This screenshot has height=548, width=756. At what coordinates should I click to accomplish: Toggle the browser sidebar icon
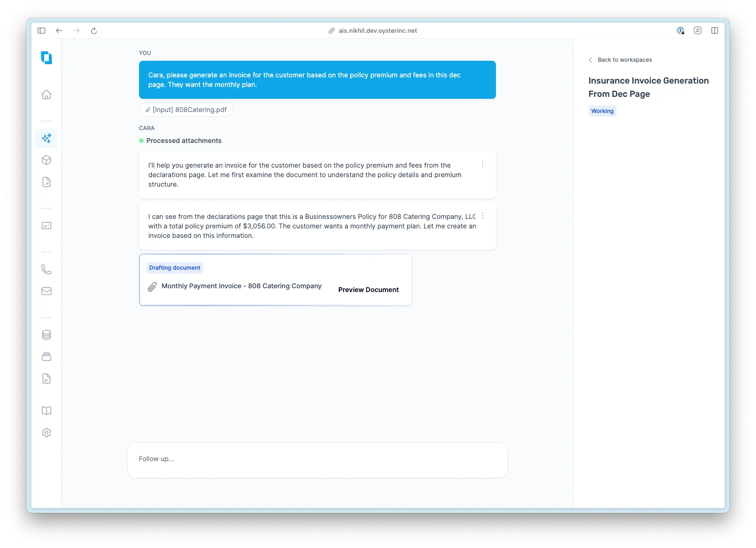point(41,30)
